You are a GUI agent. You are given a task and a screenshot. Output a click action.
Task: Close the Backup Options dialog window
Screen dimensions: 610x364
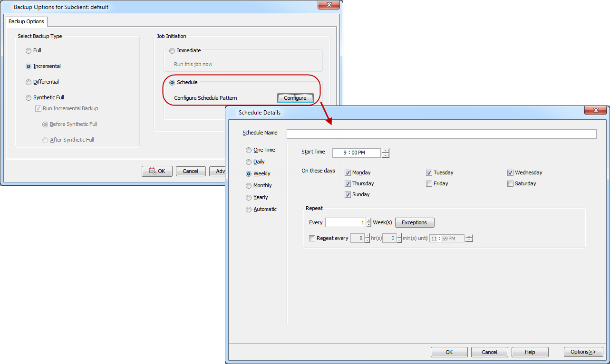tap(328, 5)
